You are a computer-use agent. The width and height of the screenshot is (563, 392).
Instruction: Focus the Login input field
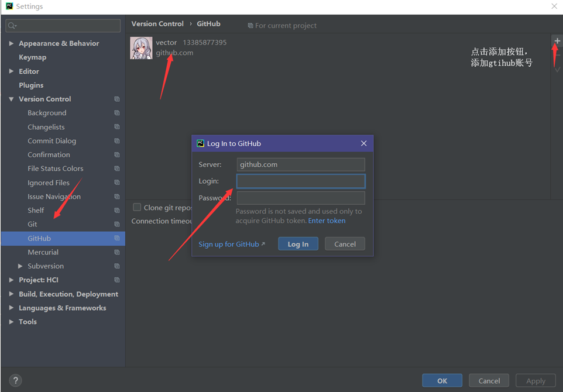(x=301, y=181)
